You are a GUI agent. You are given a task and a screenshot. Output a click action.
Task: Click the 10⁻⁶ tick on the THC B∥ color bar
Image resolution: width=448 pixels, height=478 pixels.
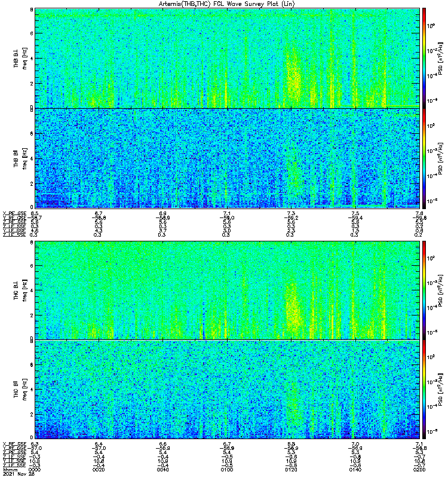click(431, 431)
